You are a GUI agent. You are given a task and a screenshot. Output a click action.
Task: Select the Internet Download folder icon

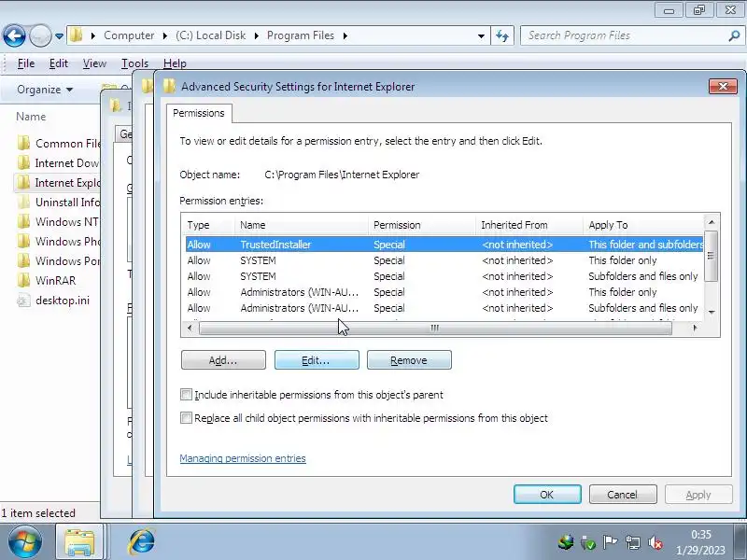(x=23, y=162)
